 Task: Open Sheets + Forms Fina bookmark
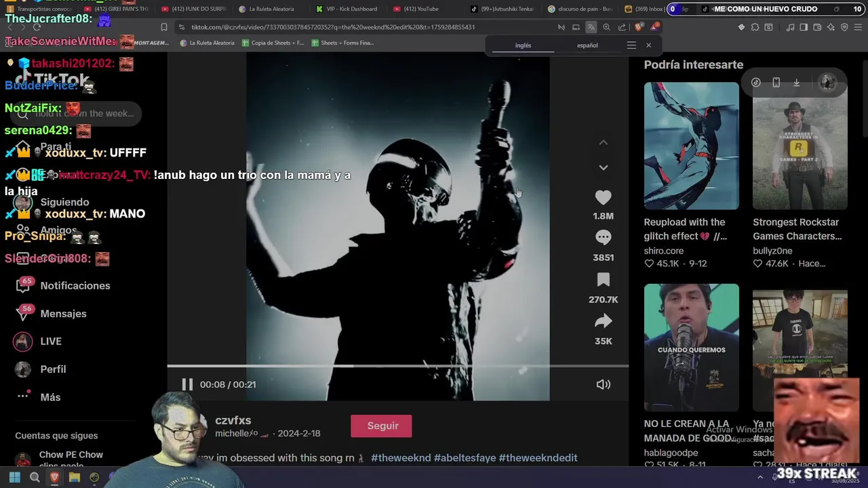342,43
